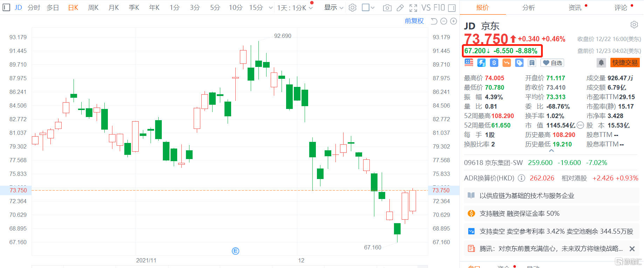Toggle the right sidebar panel icon

click(x=452, y=8)
